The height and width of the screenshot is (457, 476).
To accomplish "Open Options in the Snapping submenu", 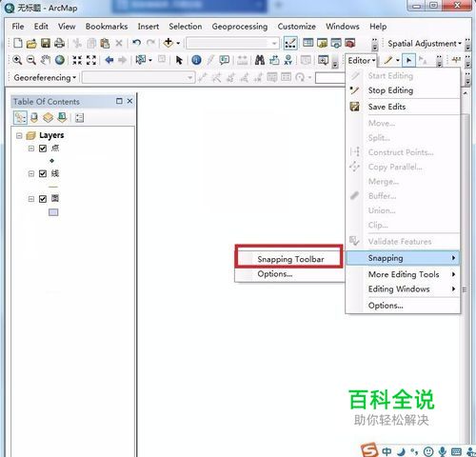I will pyautogui.click(x=289, y=274).
